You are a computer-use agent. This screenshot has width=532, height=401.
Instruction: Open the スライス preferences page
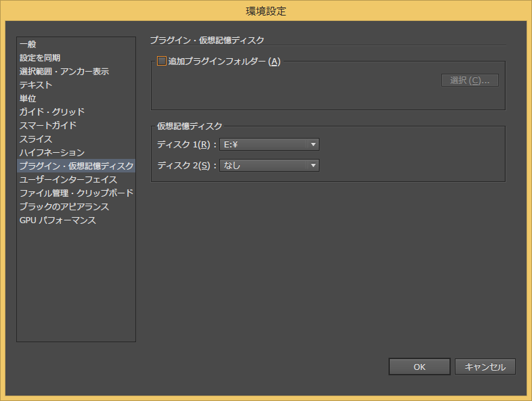(76, 139)
